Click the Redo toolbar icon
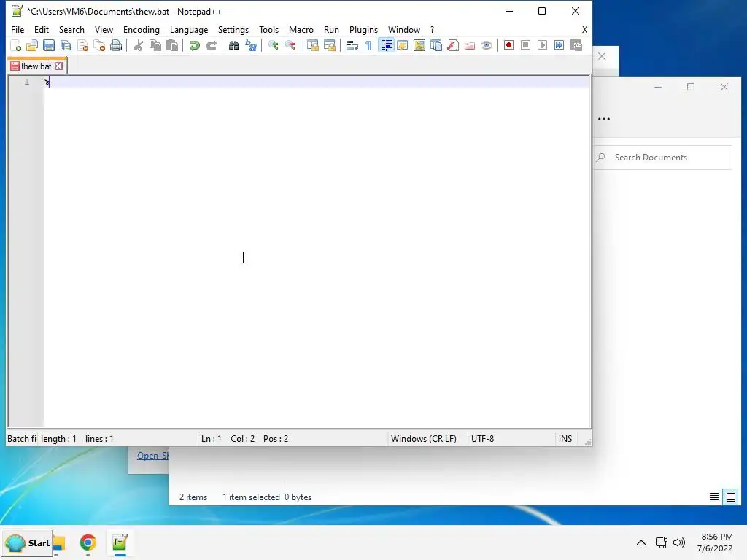Screen dimensions: 747x560 pyautogui.click(x=211, y=45)
